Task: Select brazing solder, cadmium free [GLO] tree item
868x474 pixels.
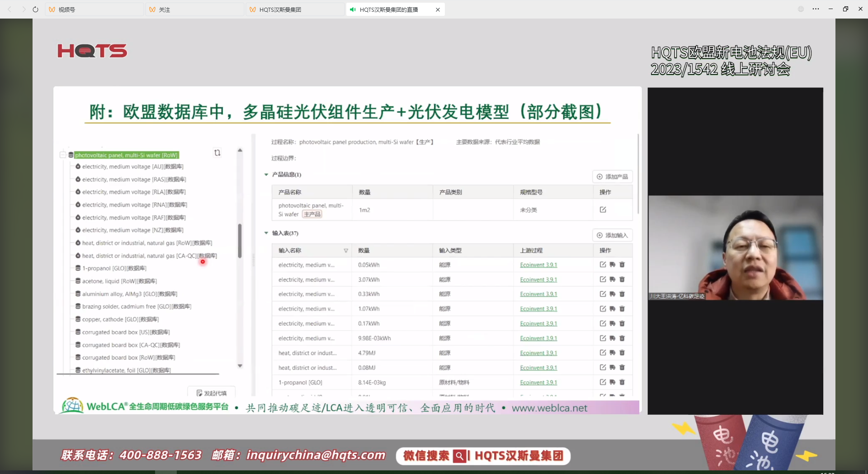Action: pyautogui.click(x=133, y=307)
